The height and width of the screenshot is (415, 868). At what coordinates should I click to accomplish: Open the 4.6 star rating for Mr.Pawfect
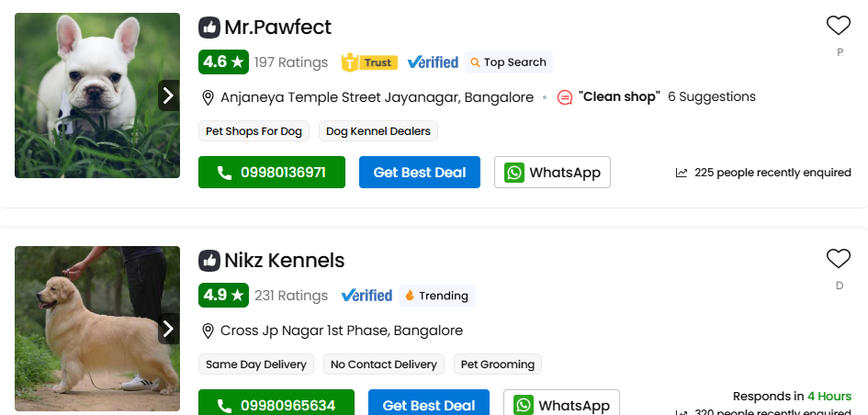click(x=224, y=62)
